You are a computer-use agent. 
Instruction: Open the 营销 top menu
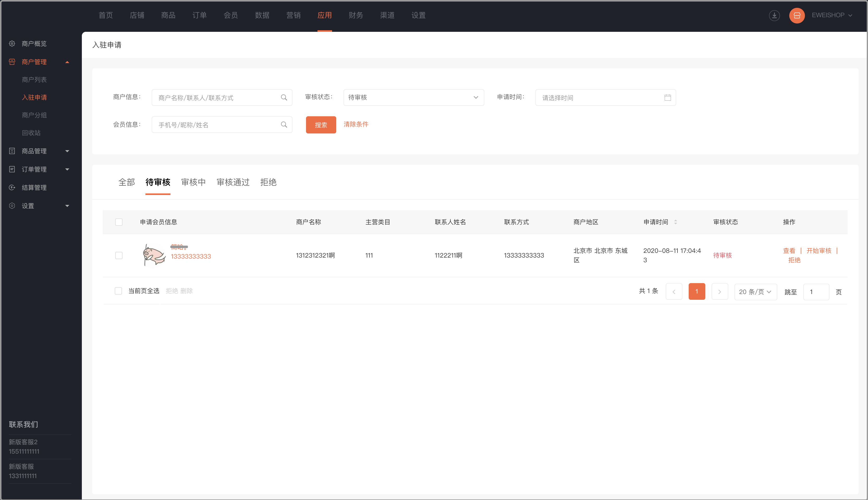click(x=293, y=15)
